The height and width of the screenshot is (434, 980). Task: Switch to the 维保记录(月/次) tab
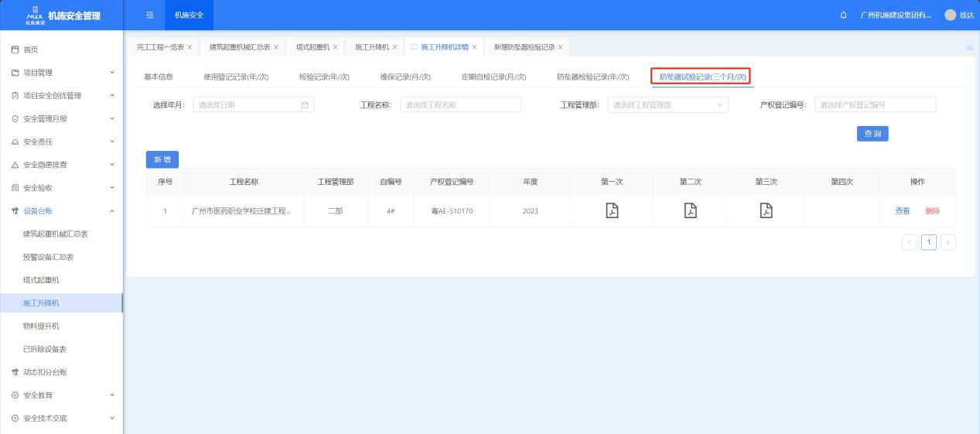click(x=405, y=77)
